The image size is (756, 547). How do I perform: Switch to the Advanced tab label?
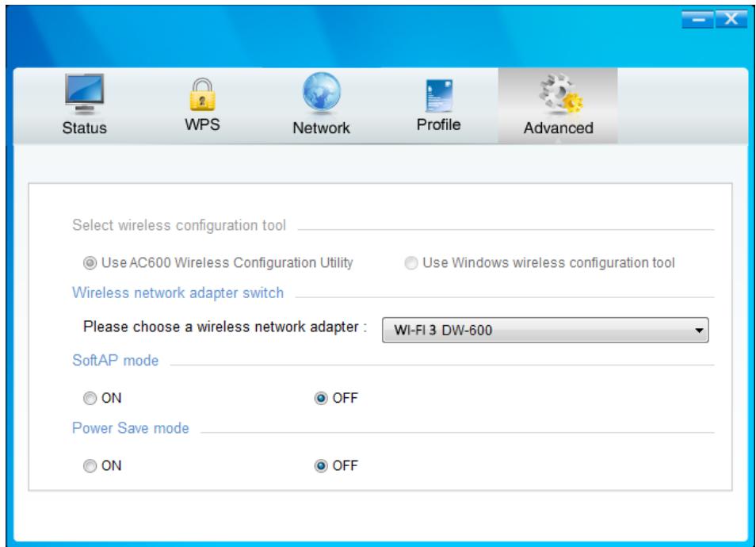pos(559,128)
